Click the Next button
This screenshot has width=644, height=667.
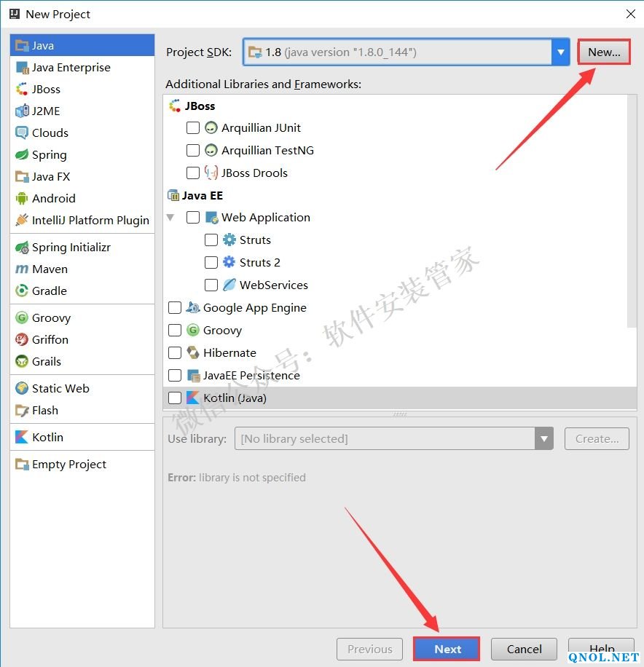tap(447, 649)
